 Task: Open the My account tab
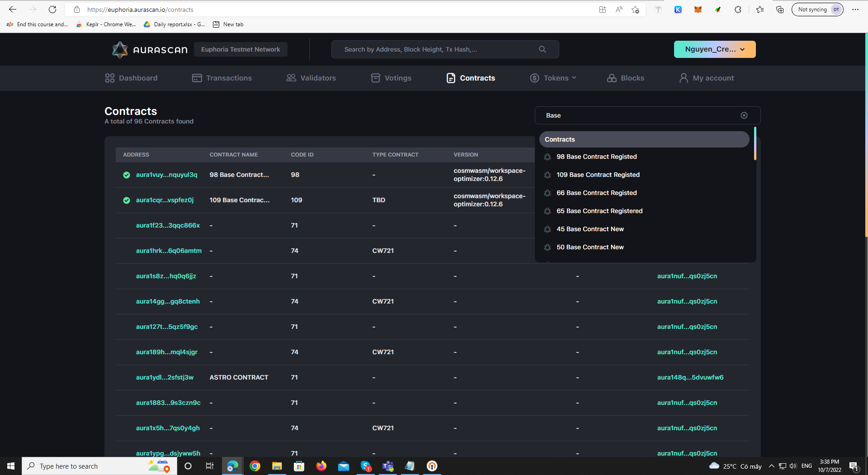(707, 78)
